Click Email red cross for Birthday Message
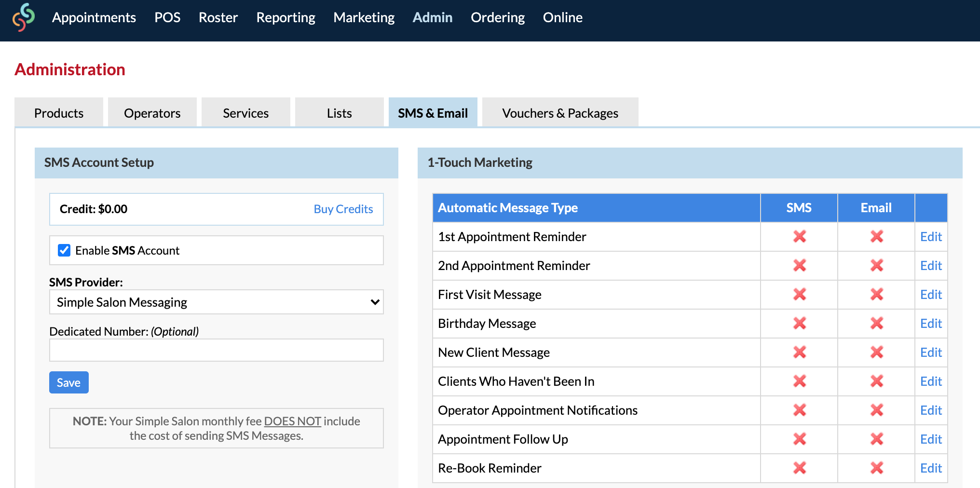Viewport: 980px width, 488px height. (877, 323)
